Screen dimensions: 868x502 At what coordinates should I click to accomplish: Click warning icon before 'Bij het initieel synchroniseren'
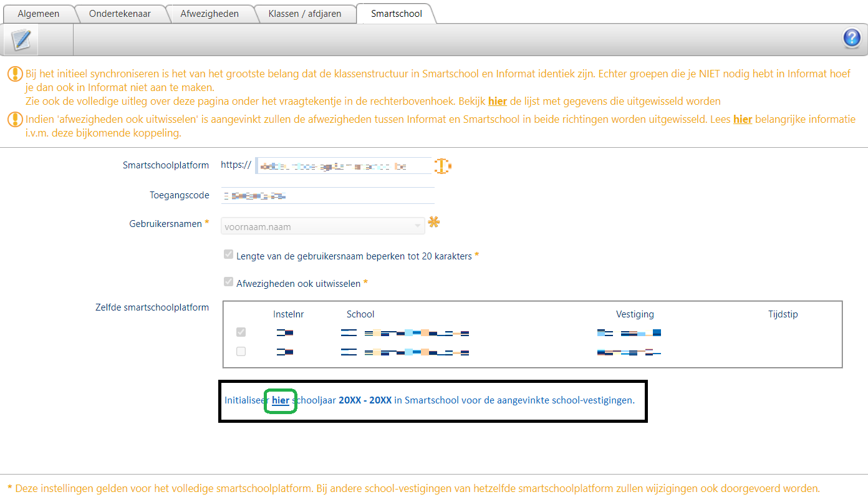click(15, 74)
